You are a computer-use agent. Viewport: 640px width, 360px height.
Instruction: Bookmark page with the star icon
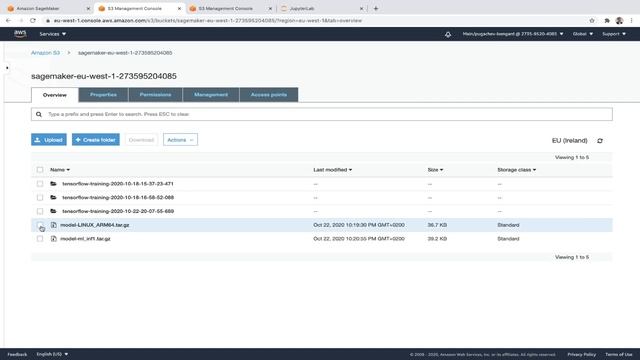click(592, 20)
